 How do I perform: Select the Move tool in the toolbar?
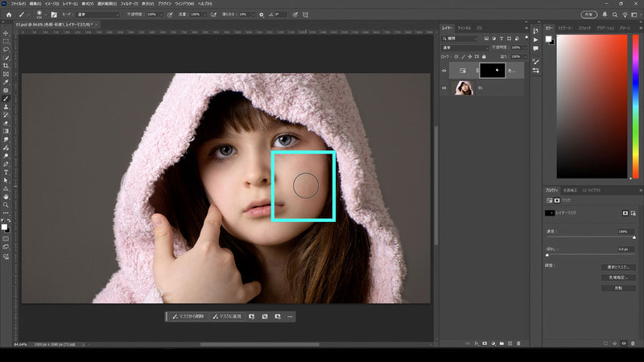6,32
